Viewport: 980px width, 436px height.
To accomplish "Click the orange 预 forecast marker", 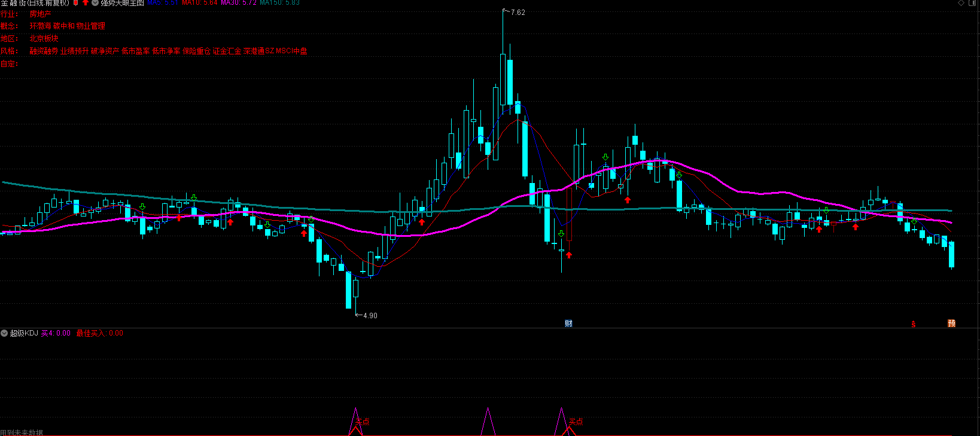I will [951, 324].
